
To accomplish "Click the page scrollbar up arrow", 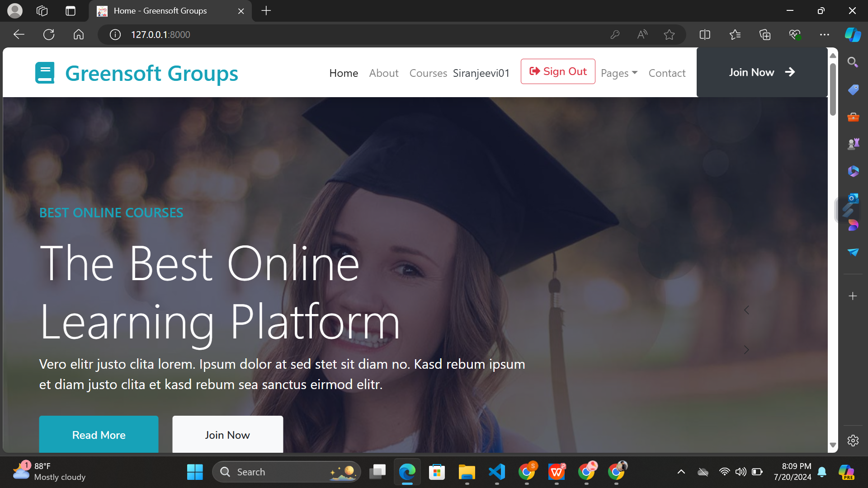I will click(833, 55).
